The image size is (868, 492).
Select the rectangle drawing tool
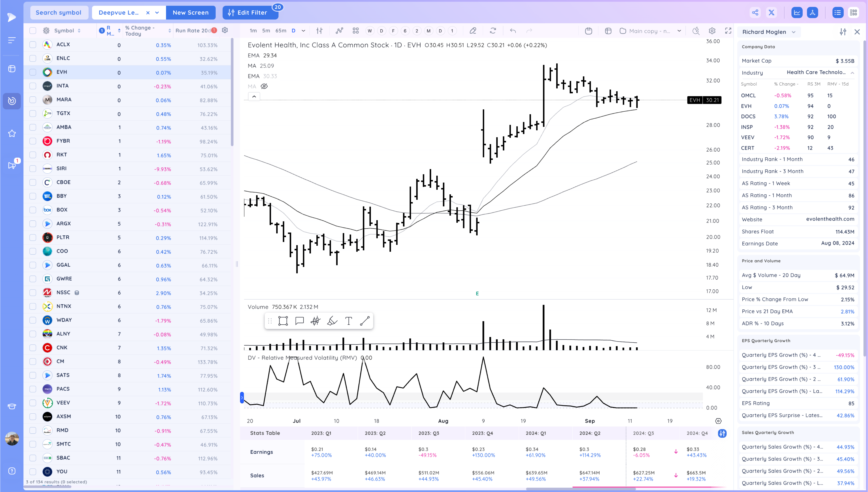283,321
